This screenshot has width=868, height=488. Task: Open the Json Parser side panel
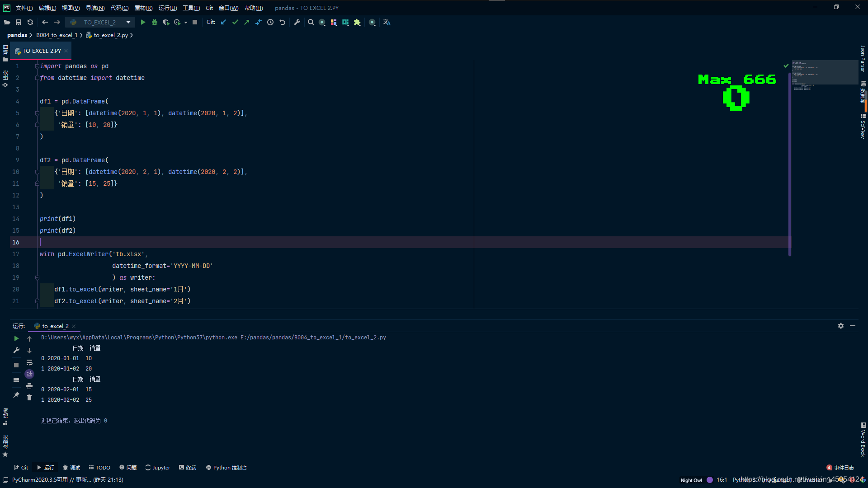[863, 59]
